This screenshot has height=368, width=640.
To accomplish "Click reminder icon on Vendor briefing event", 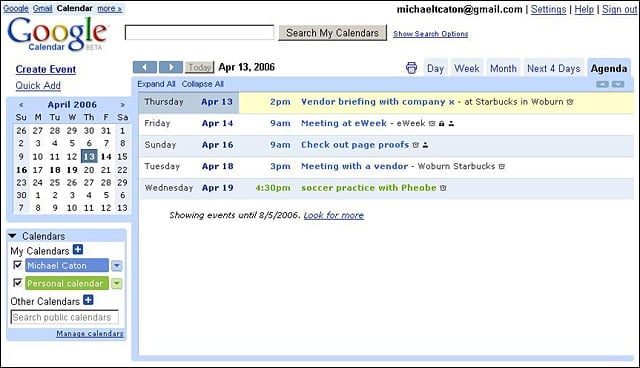I will (570, 102).
